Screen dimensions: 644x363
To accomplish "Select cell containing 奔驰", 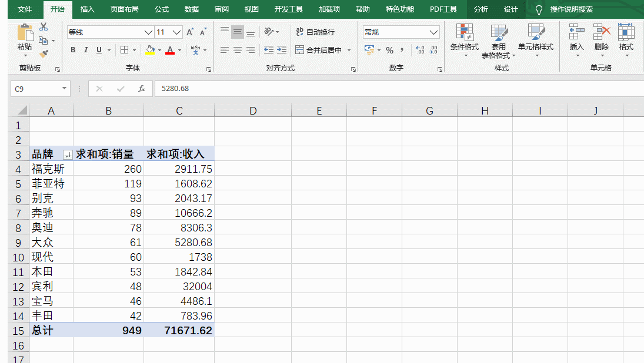I will pos(51,213).
